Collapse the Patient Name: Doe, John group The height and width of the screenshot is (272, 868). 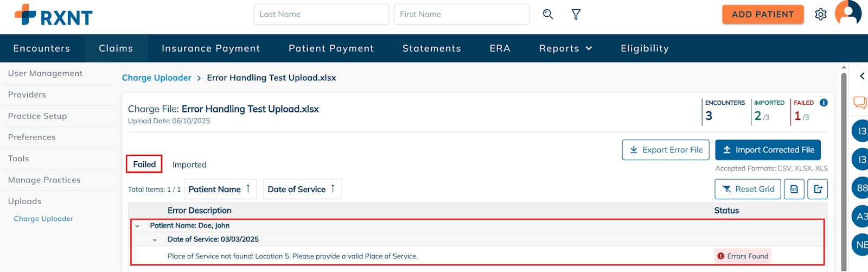137,226
